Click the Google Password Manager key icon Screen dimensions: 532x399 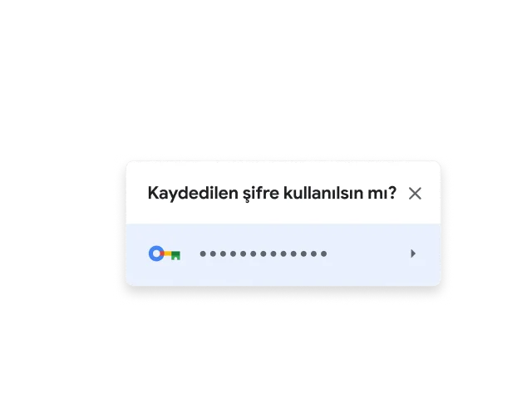coord(165,254)
